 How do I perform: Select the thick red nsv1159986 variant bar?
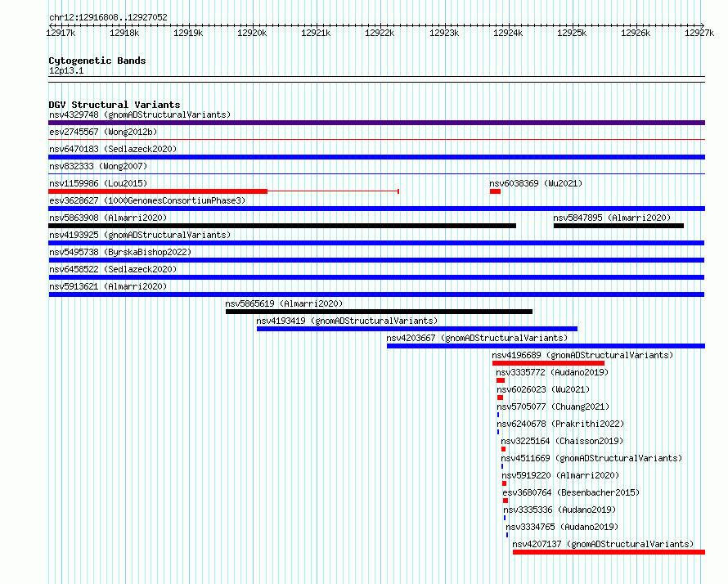158,191
